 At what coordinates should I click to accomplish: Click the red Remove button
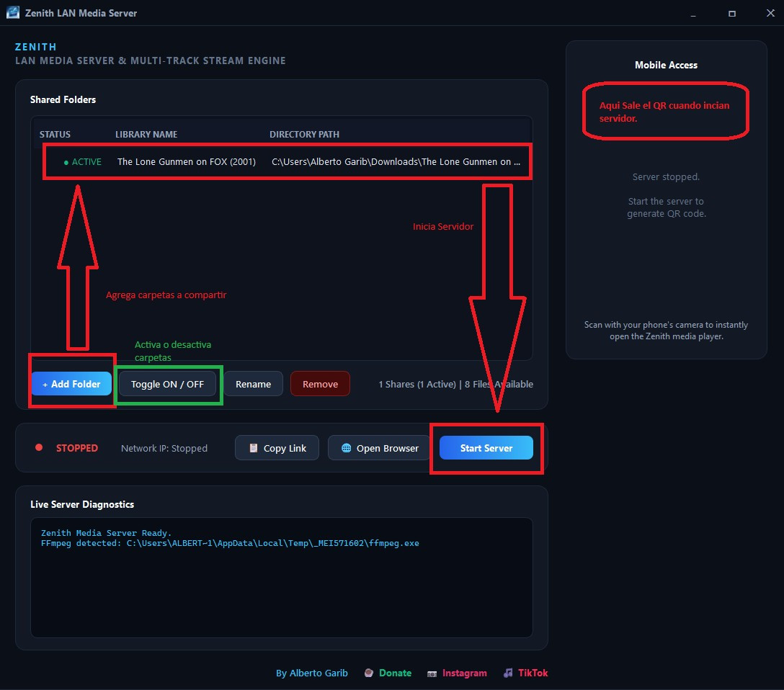click(x=320, y=384)
